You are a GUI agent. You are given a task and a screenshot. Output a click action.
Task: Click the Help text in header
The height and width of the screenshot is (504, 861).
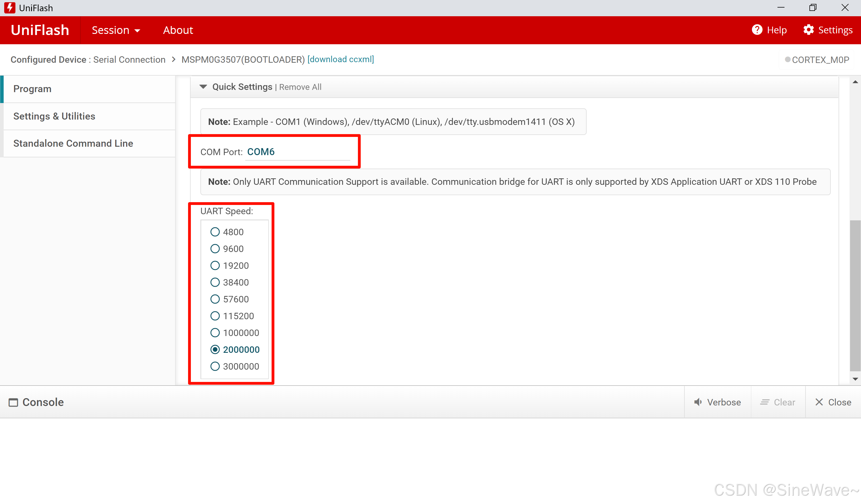point(777,30)
